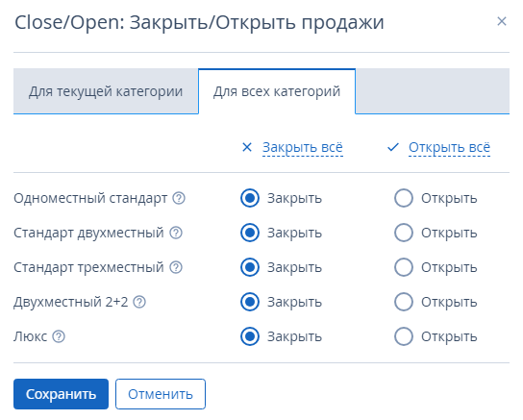Screen dimensions: 523x420
Task: Open help icon for Стандарт двухместный
Action: (176, 233)
